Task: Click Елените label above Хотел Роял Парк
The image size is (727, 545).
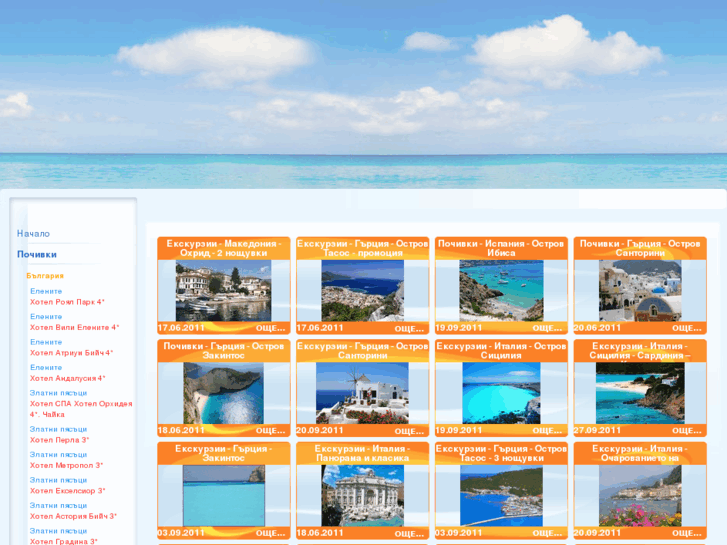Action: pos(46,291)
